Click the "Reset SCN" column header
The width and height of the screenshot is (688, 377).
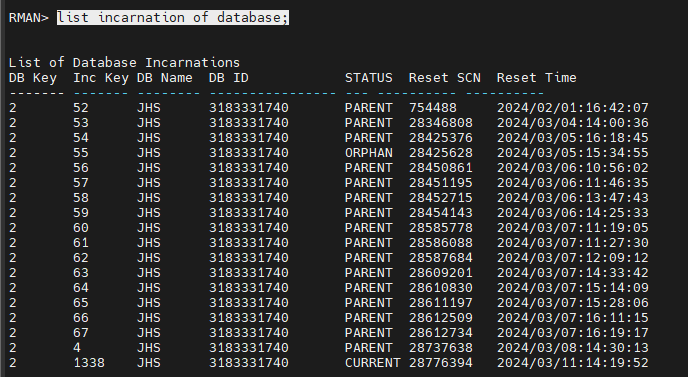coord(444,78)
